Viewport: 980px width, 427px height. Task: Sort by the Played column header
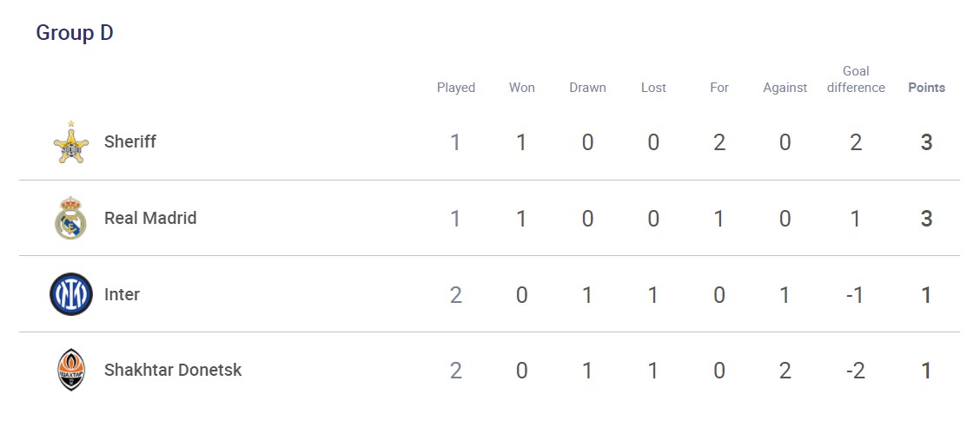456,88
